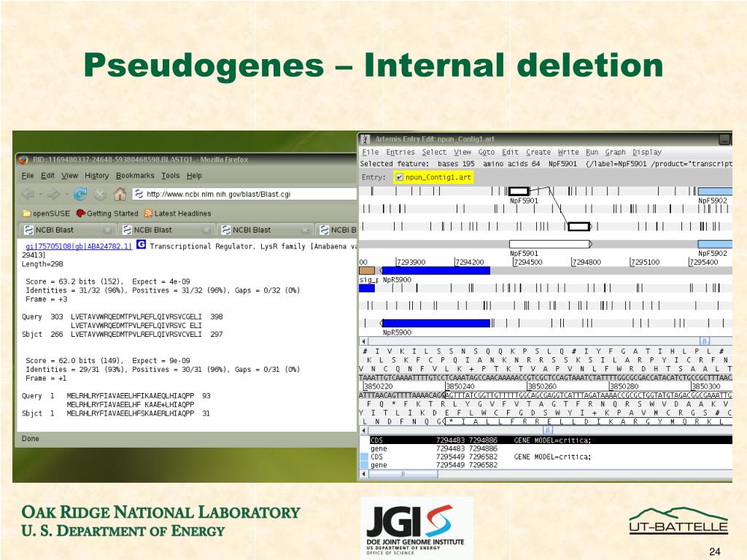This screenshot has width=747, height=560.
Task: Switch to the first NCBI Blast tab
Action: [x=68, y=230]
